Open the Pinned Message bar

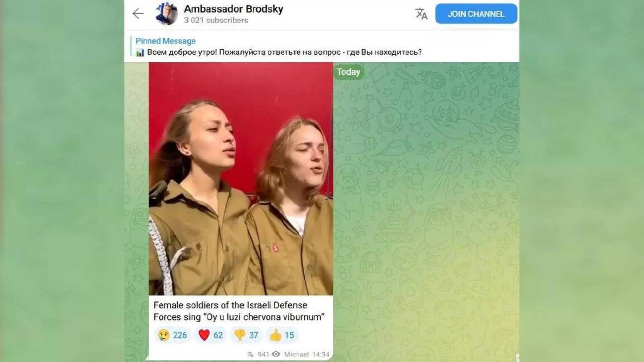click(x=322, y=46)
